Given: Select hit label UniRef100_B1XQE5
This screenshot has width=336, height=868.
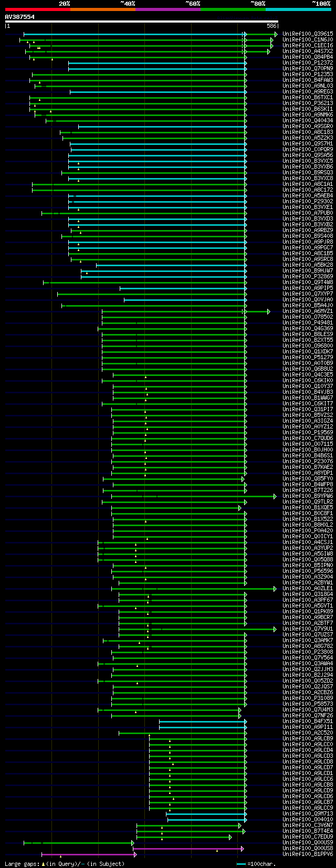Looking at the screenshot, I should [x=308, y=507].
